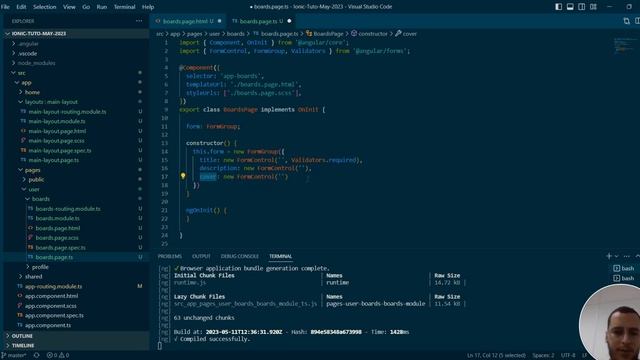
Task: Toggle bottom panel layout icon
Action: tap(570, 7)
